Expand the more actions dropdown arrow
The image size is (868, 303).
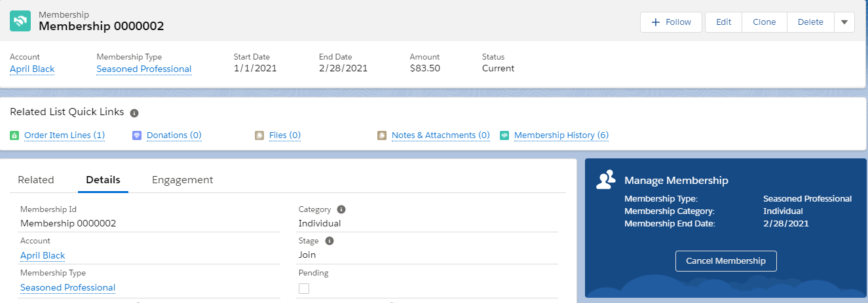tap(844, 22)
